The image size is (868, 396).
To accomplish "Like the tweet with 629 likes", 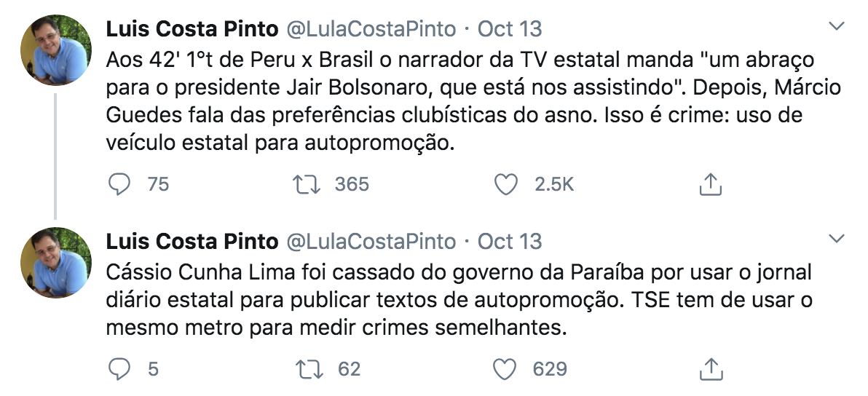I will [x=505, y=370].
